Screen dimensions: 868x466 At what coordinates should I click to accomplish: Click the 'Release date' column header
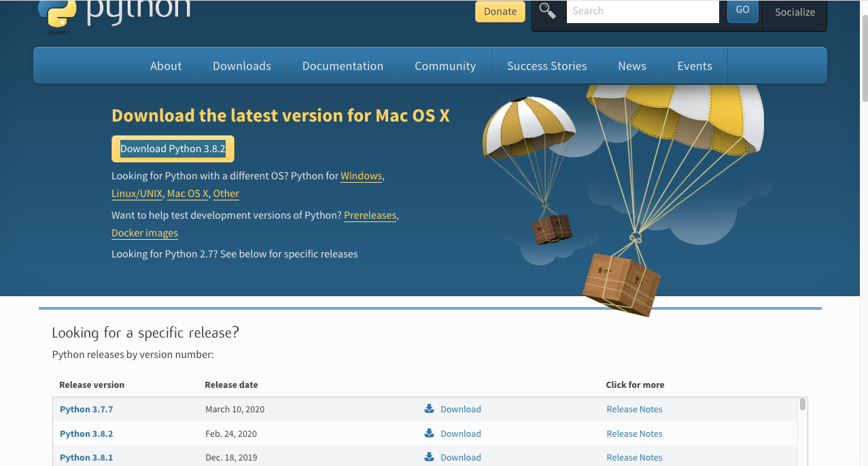(231, 384)
